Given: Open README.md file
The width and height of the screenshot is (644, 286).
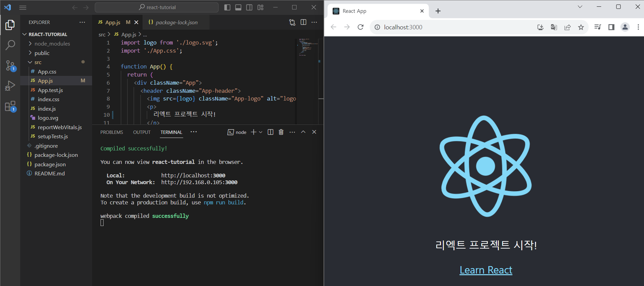Looking at the screenshot, I should [56, 173].
